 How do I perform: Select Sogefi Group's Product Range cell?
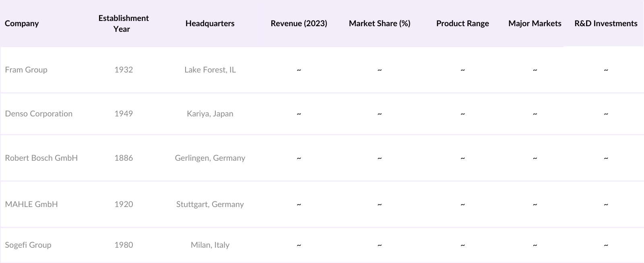(x=462, y=245)
